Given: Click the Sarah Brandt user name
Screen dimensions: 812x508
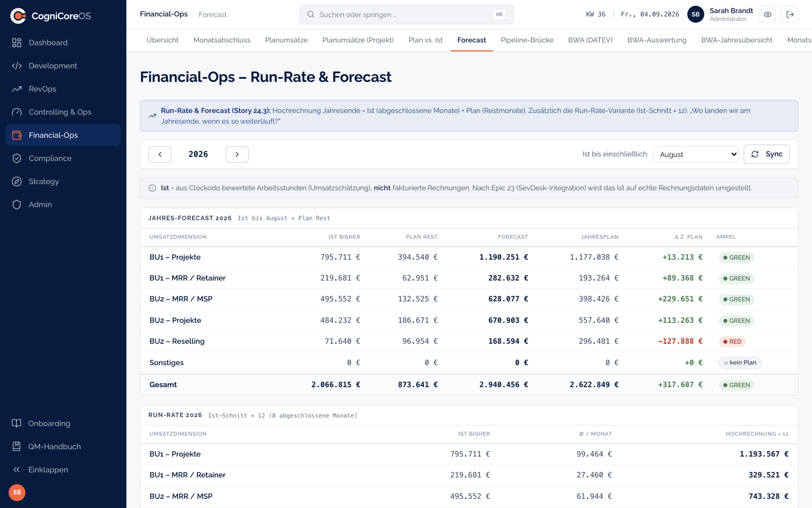Looking at the screenshot, I should click(731, 11).
